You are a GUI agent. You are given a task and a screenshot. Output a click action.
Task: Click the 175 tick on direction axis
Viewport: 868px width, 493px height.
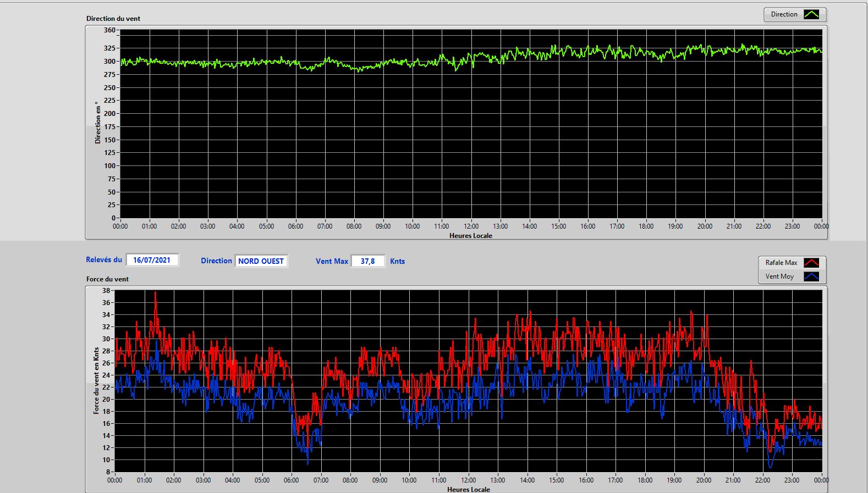click(109, 127)
